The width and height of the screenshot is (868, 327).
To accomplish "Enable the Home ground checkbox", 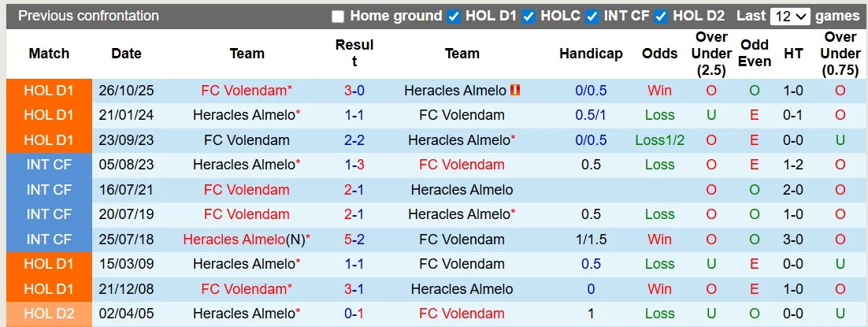I will (x=338, y=17).
